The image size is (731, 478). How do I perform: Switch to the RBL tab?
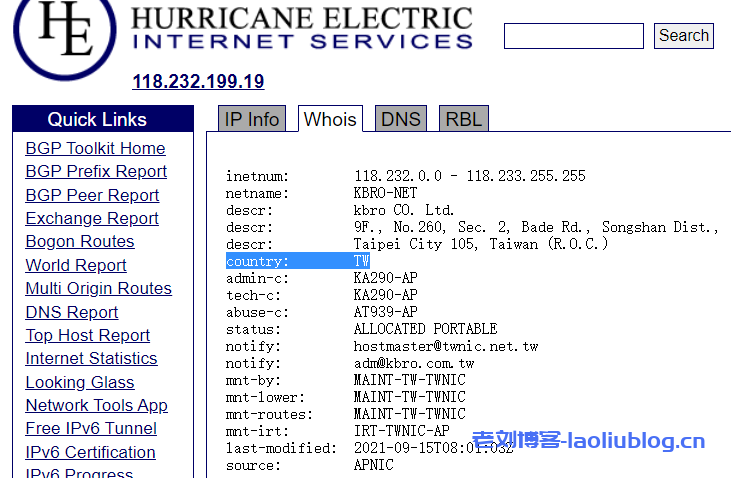pyautogui.click(x=463, y=119)
